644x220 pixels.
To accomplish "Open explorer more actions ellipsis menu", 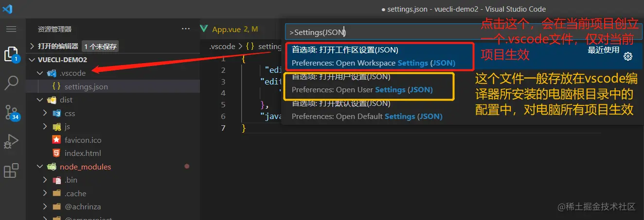I will [x=186, y=29].
